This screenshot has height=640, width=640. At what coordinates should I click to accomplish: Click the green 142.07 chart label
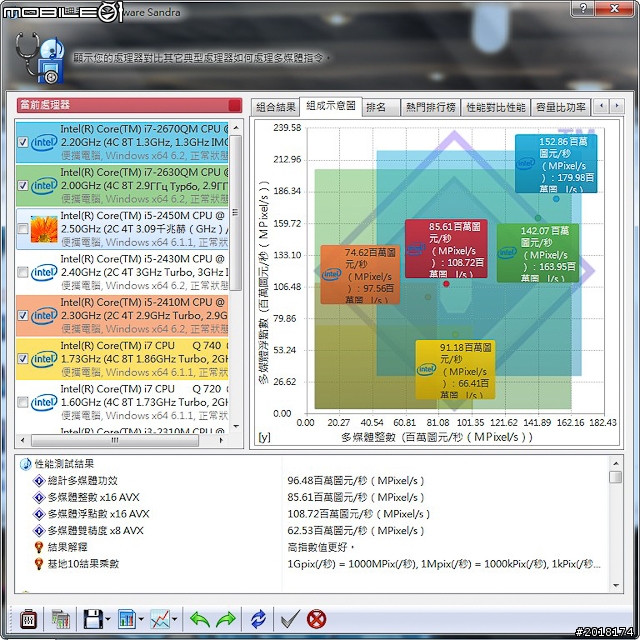(538, 253)
